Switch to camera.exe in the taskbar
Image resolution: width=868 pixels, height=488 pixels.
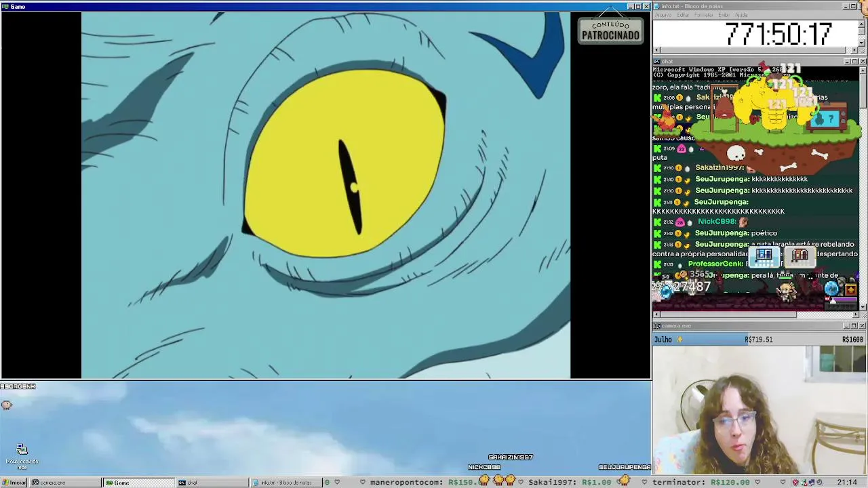66,483
